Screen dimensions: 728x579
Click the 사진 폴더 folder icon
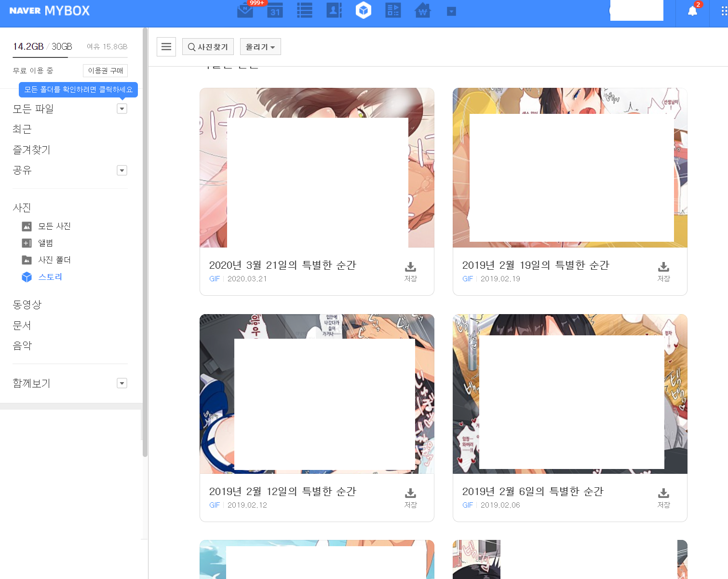(x=27, y=260)
